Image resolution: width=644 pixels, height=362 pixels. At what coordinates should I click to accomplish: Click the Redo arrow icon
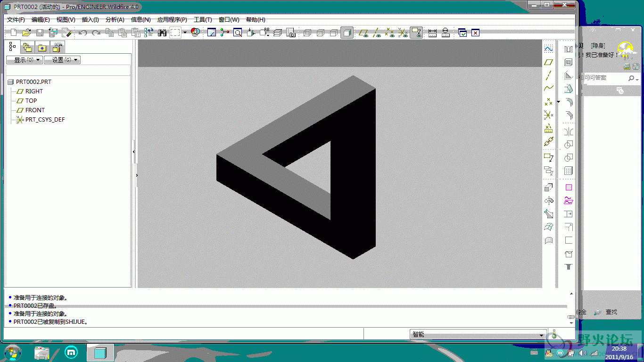click(96, 33)
